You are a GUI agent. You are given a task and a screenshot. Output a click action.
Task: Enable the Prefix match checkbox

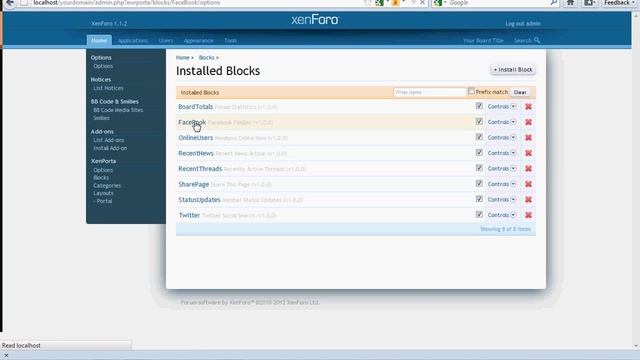pos(471,91)
